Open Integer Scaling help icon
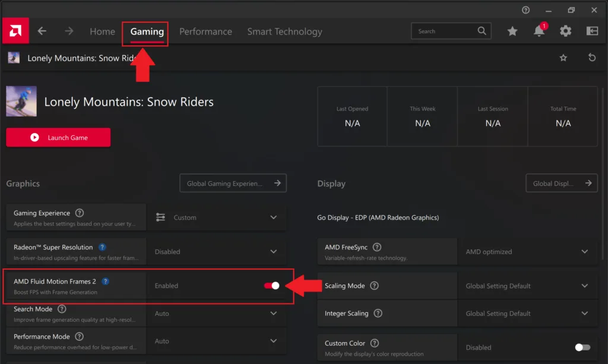Viewport: 608px width, 364px height. tap(378, 313)
